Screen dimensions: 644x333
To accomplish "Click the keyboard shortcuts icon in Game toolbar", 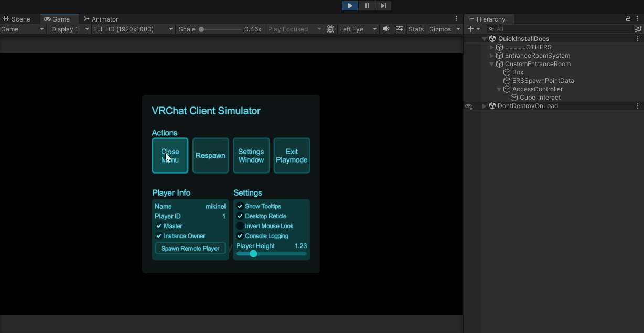I will pos(400,29).
